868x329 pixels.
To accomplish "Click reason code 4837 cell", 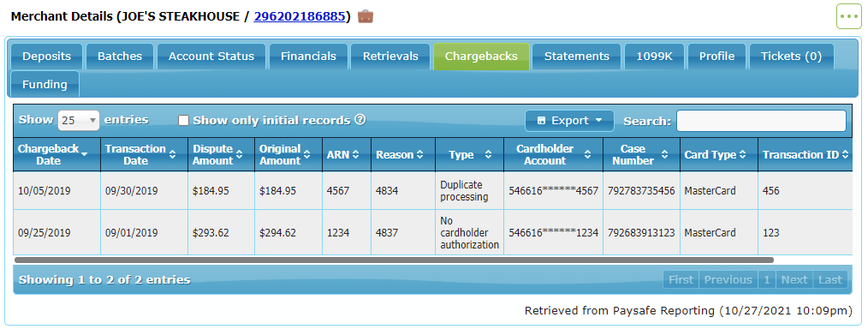I will (x=403, y=233).
